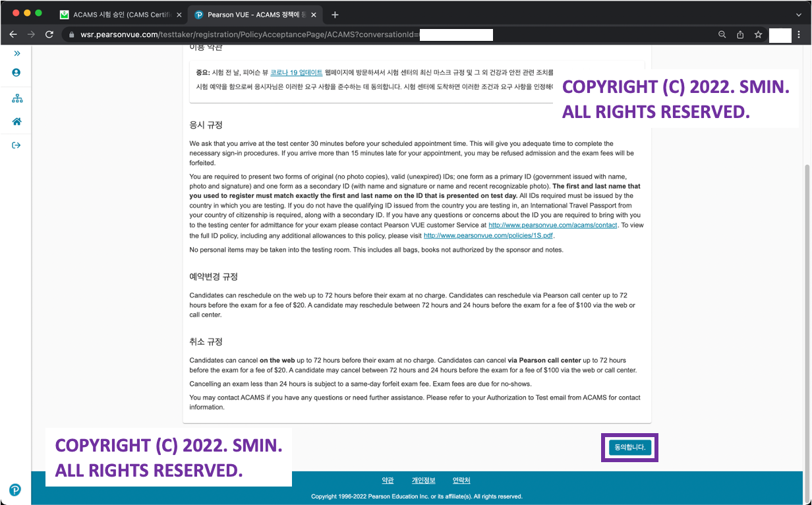Open a new browser tab with plus

pos(335,15)
